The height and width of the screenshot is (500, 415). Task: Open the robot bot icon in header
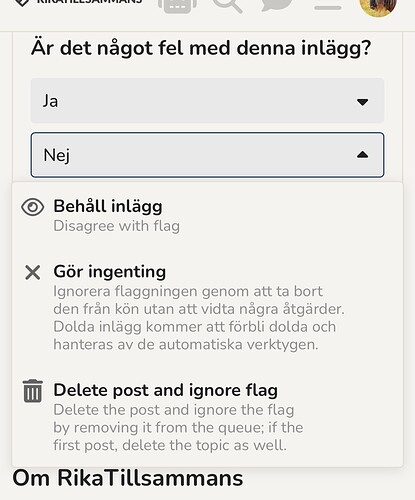click(177, 6)
